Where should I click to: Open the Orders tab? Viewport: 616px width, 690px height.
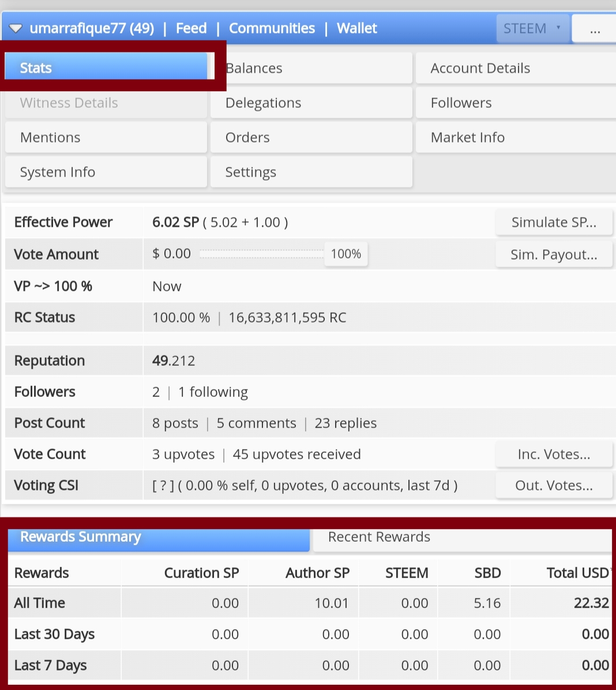(x=311, y=137)
